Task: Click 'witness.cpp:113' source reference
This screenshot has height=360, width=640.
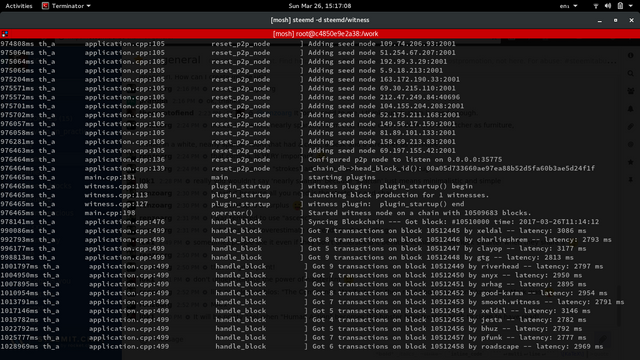Action: pos(116,196)
